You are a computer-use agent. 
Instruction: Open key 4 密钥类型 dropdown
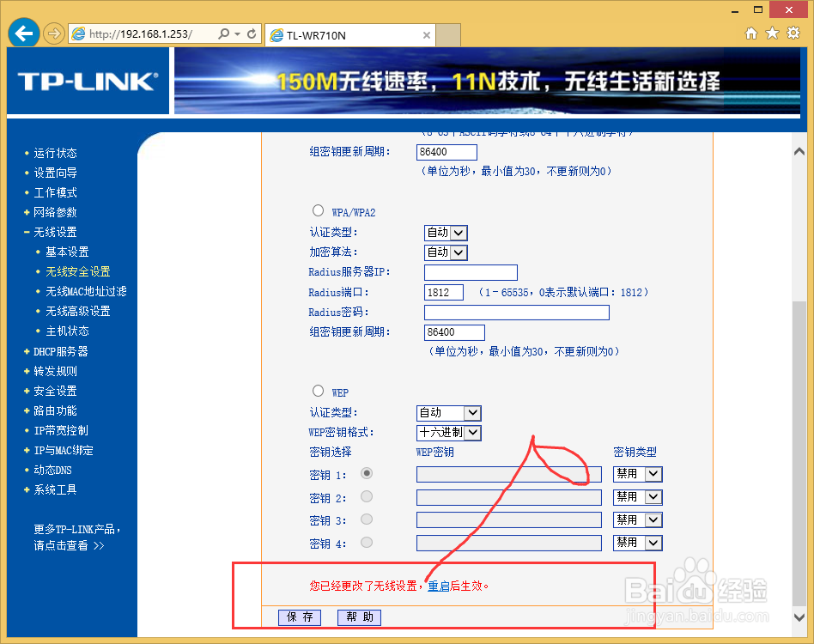tap(638, 543)
